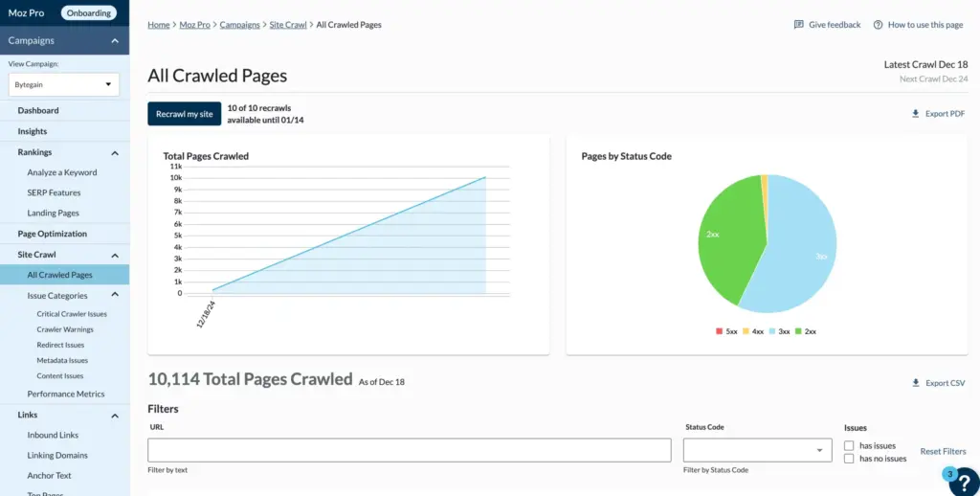Toggle the 3xx blue legend marker

772,331
